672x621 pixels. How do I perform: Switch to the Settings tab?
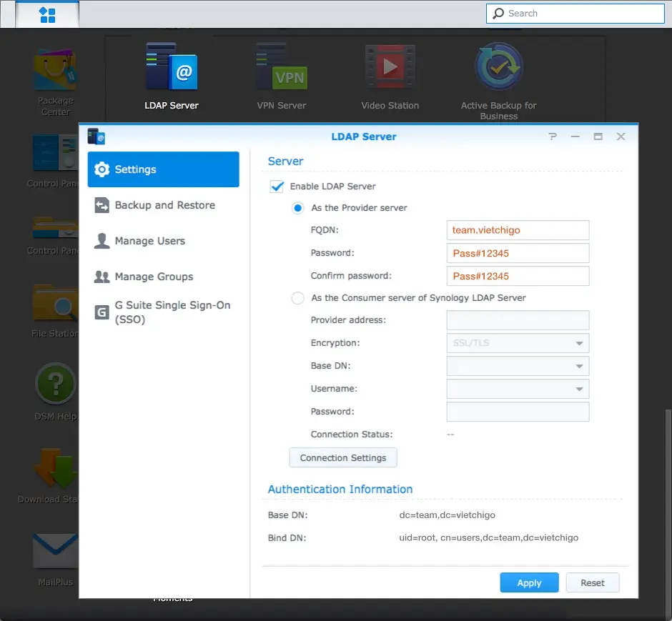pos(163,169)
